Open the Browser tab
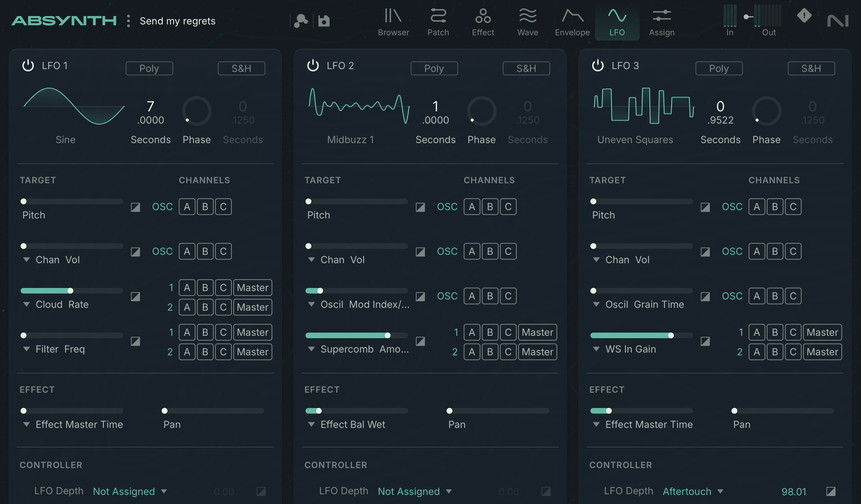Screen dimensions: 861x504 pyautogui.click(x=393, y=22)
